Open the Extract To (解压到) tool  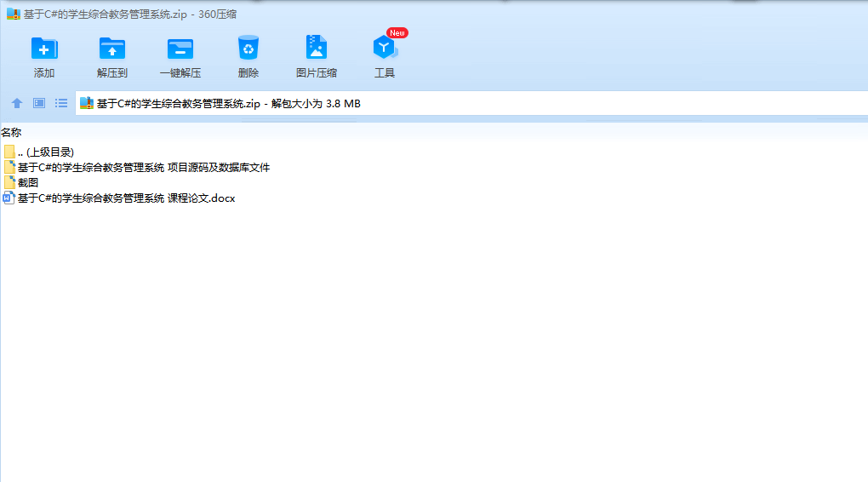pos(111,49)
